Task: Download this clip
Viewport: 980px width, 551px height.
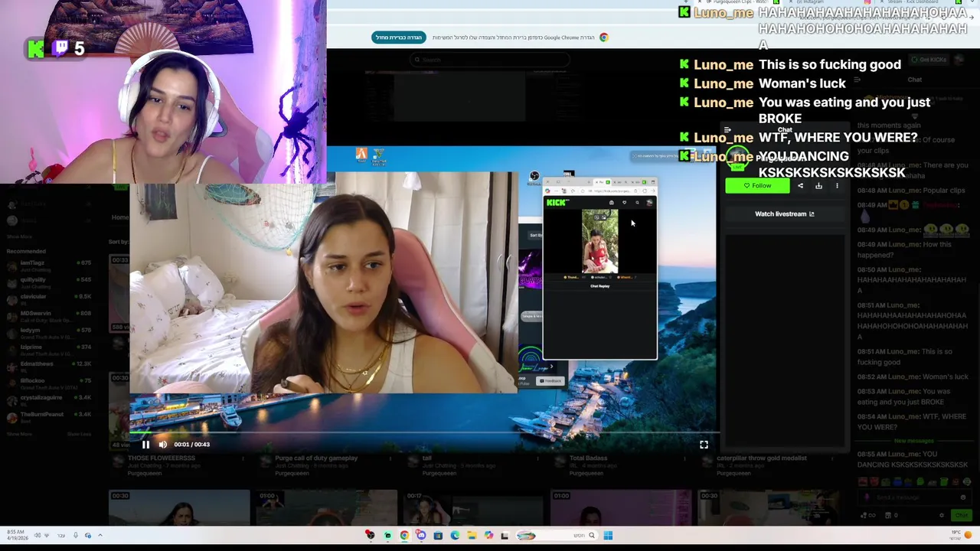Action: (818, 186)
